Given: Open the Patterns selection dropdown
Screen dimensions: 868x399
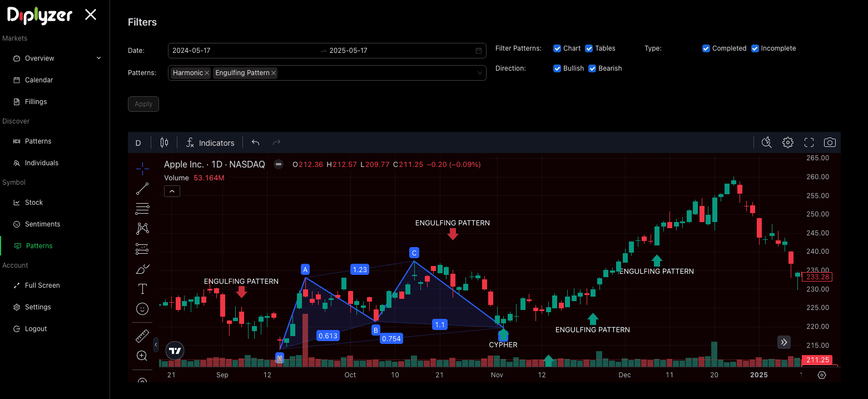Looking at the screenshot, I should (479, 73).
